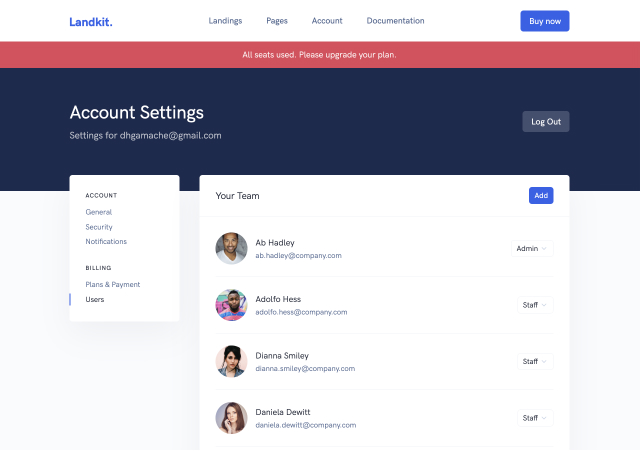Go to General account settings

point(99,212)
